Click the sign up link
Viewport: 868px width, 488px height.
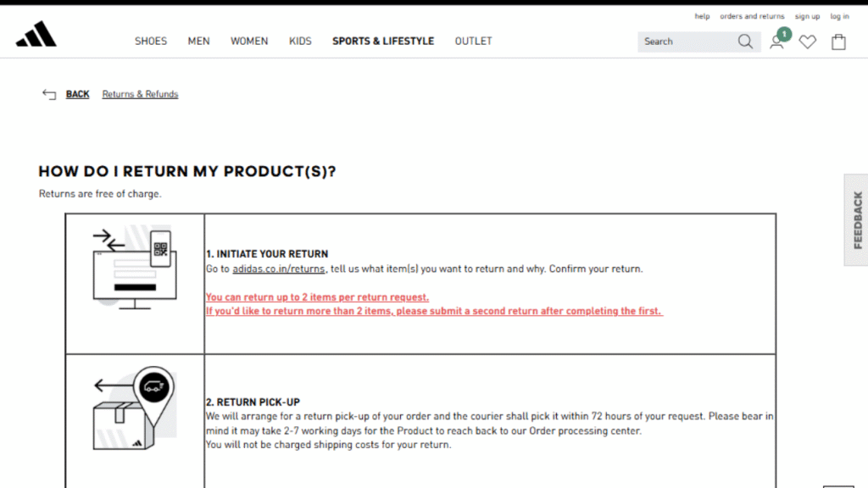pos(807,16)
